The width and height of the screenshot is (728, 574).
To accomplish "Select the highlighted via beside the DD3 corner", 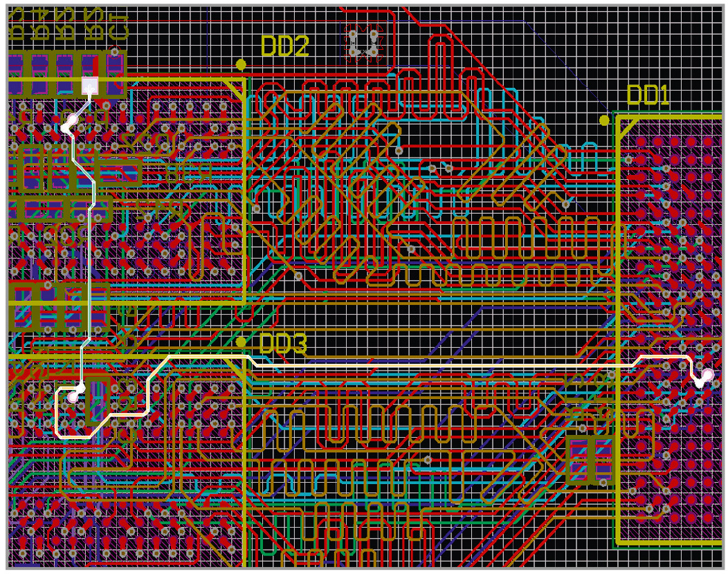I will point(73,397).
